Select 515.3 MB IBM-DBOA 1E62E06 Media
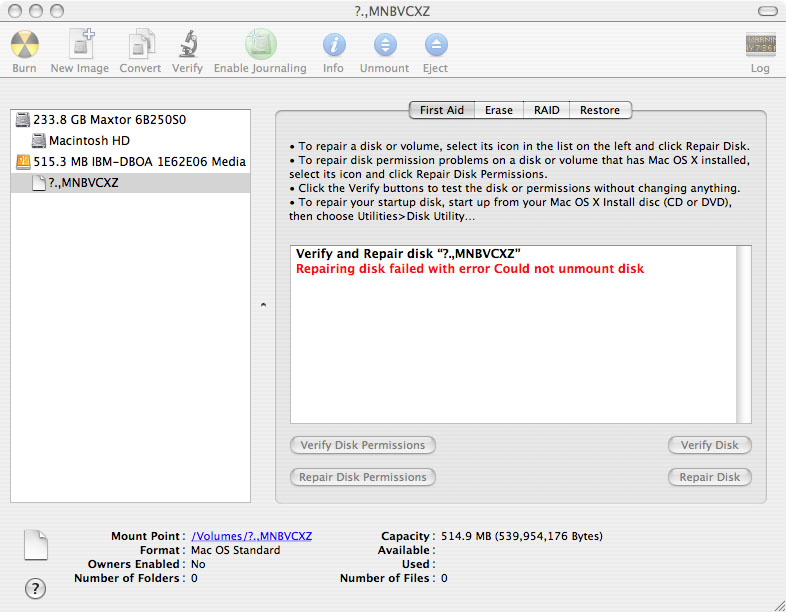Screen dimensions: 786x612 click(x=130, y=161)
